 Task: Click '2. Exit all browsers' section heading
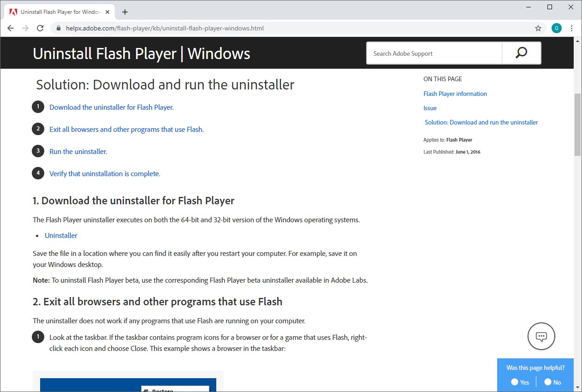pyautogui.click(x=157, y=302)
